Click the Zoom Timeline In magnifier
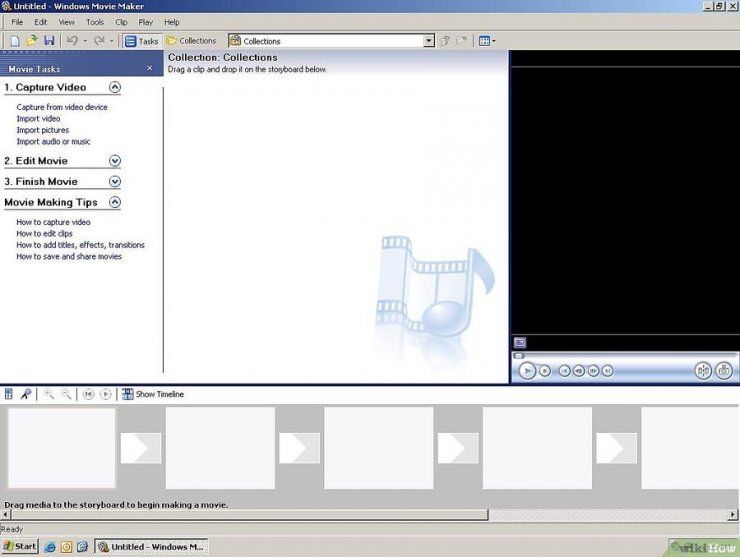This screenshot has width=740, height=557. click(x=49, y=394)
